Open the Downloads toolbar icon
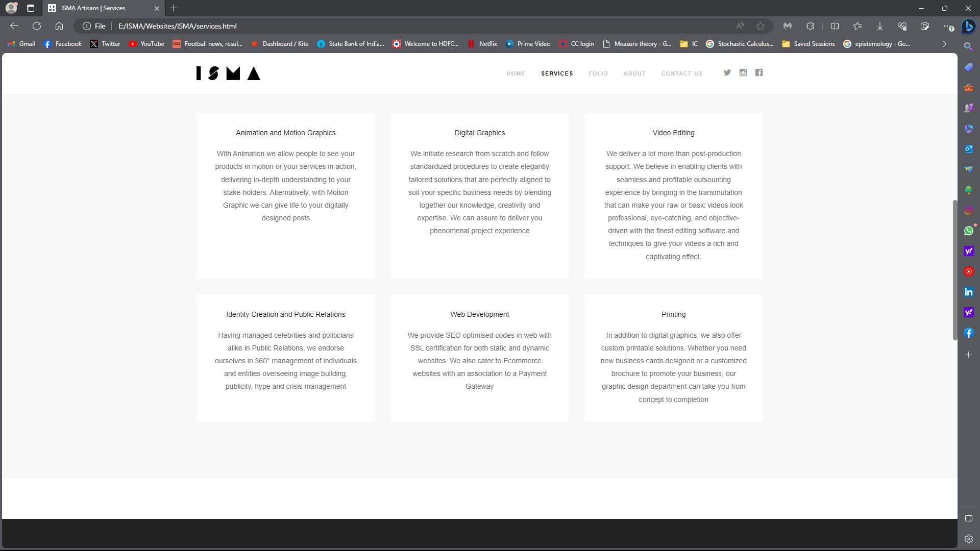Screen dimensions: 980x551 879,26
